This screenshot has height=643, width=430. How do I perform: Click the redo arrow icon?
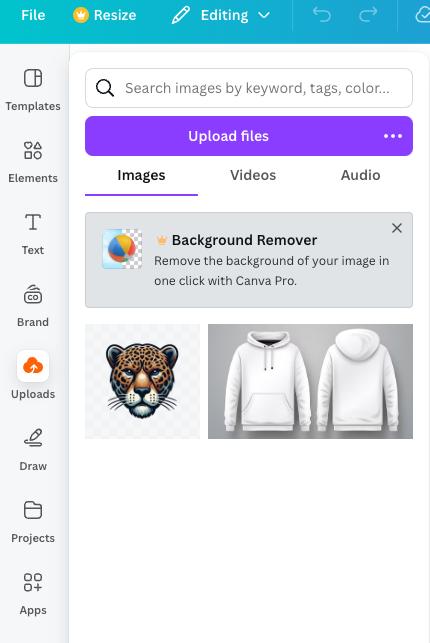[x=368, y=15]
